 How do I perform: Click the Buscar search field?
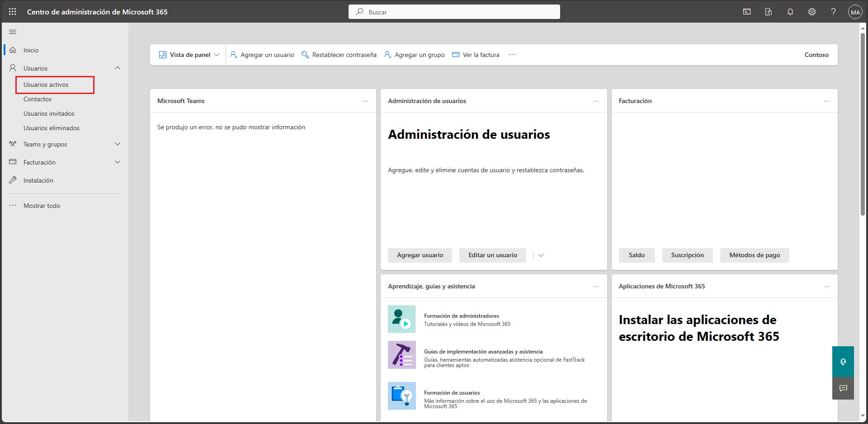coord(454,12)
